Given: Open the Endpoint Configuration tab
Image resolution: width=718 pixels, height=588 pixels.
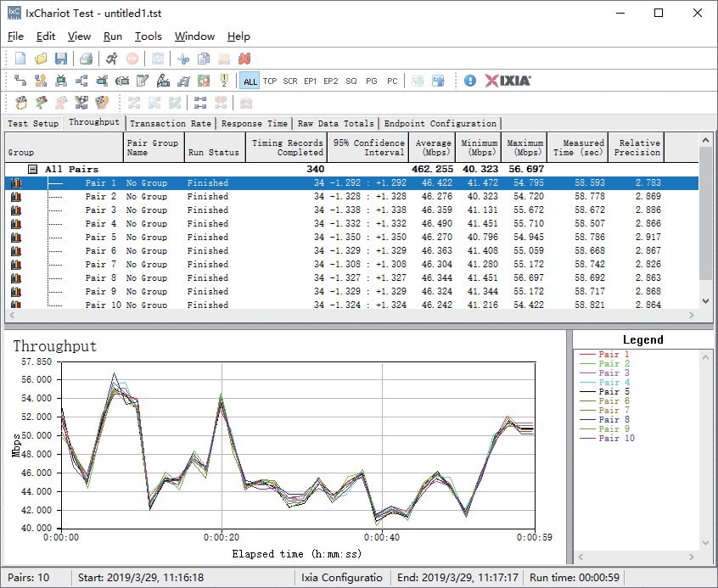Looking at the screenshot, I should 440,124.
